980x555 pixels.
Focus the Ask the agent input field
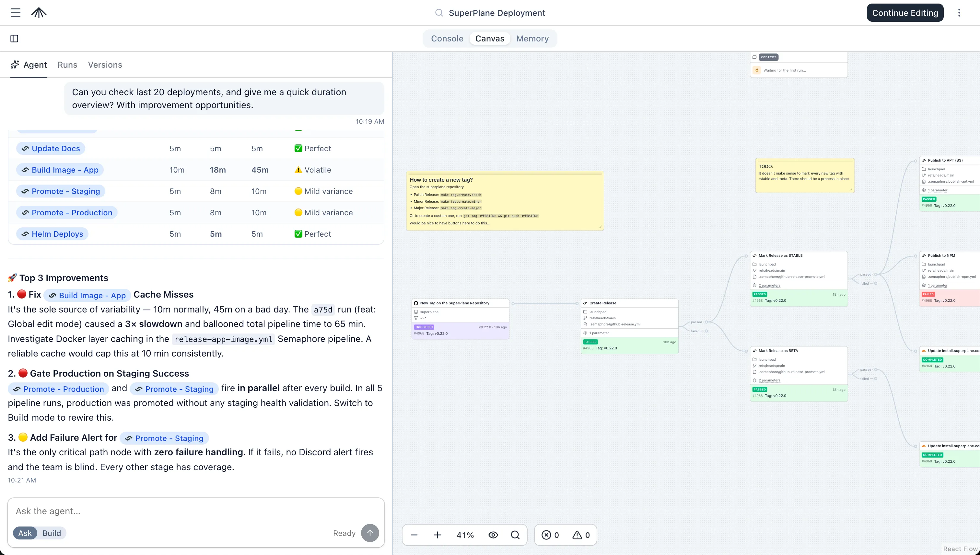click(x=196, y=511)
